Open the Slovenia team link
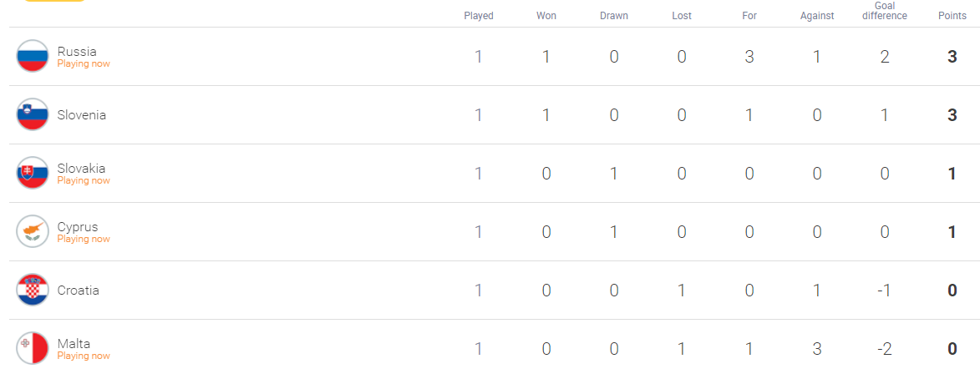 pyautogui.click(x=81, y=115)
